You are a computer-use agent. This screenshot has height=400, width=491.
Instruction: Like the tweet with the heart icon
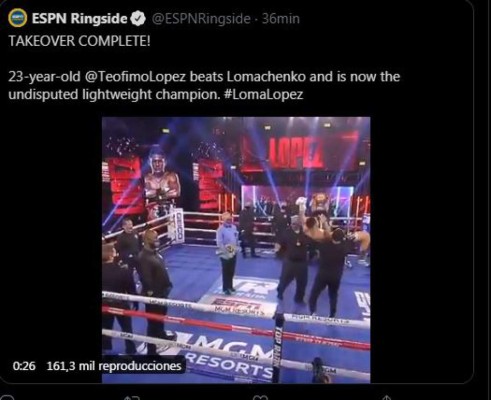click(260, 398)
